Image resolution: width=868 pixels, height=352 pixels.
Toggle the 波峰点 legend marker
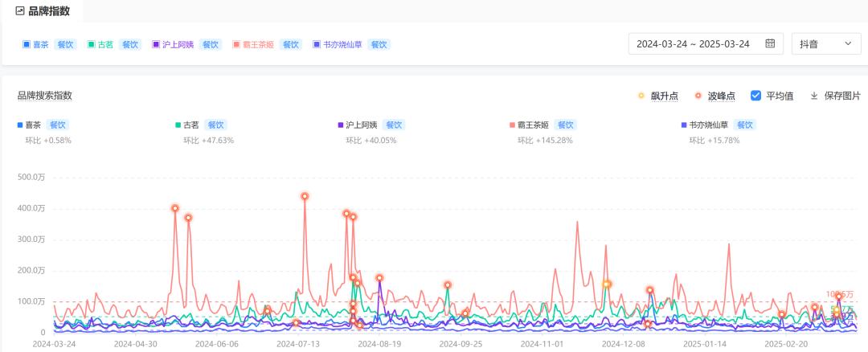click(698, 96)
